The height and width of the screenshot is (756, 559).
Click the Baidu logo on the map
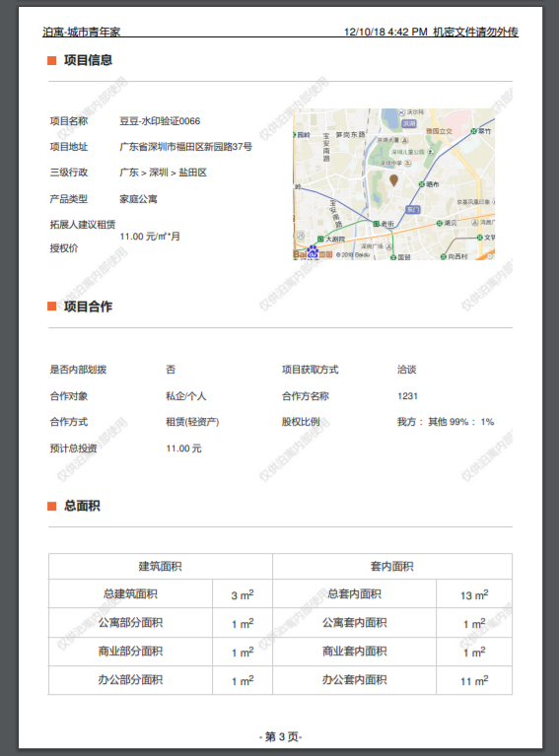point(313,253)
